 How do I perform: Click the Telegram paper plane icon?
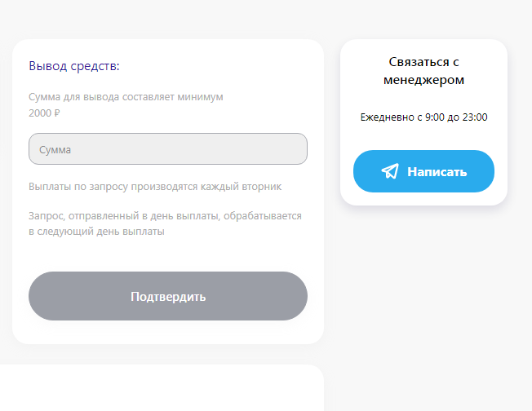click(x=390, y=171)
